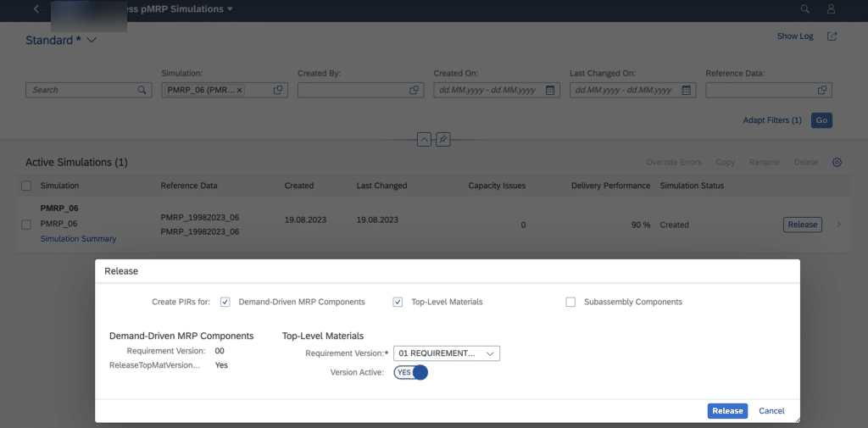Screen dimensions: 868x428
Task: Open value help for the Simulation filter
Action: 278,90
